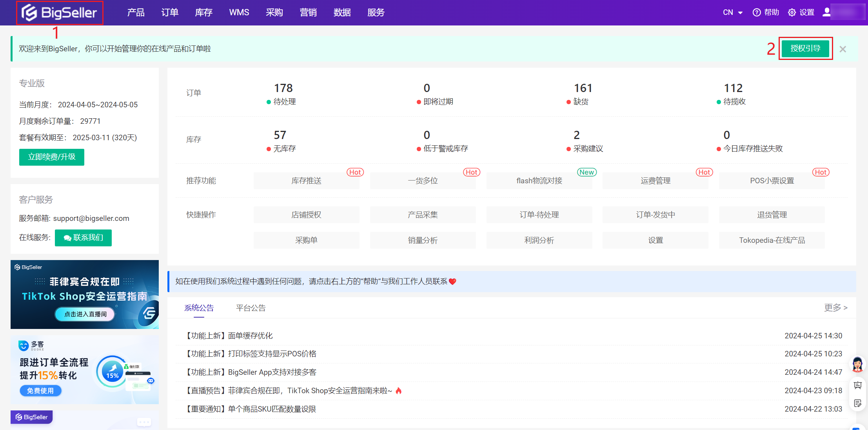Open the 一货多位 recommended feature
Image resolution: width=868 pixels, height=430 pixels.
click(423, 181)
